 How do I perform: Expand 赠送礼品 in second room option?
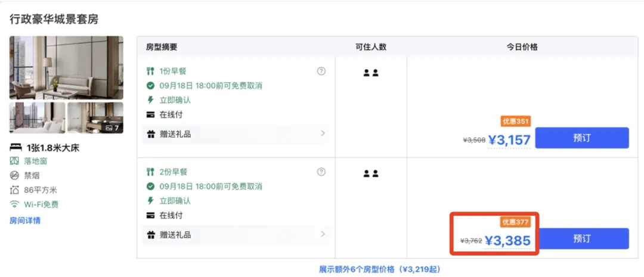[323, 234]
